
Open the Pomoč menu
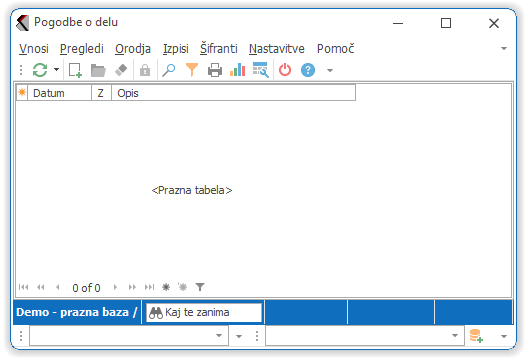[x=335, y=48]
